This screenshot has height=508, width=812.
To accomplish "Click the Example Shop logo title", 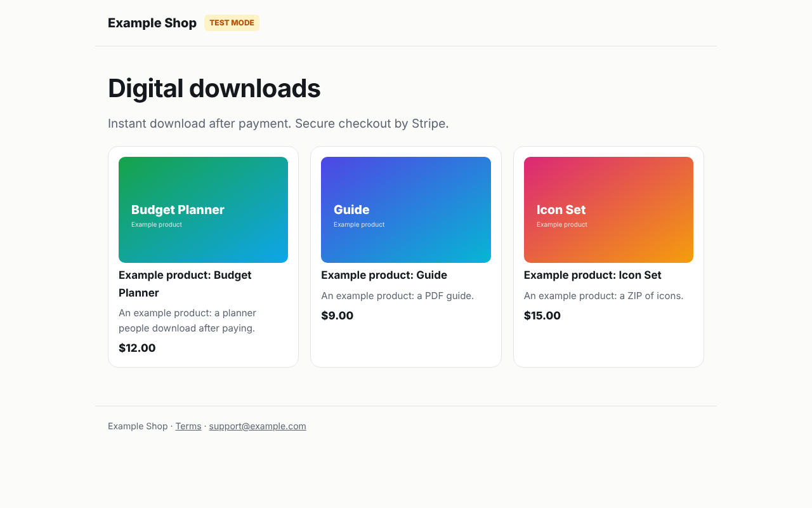I will [x=152, y=23].
